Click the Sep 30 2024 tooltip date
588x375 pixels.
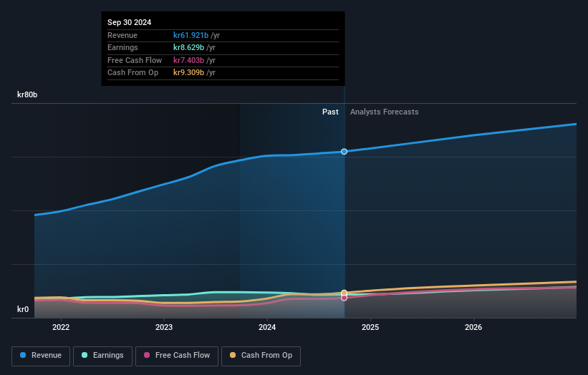(x=130, y=22)
